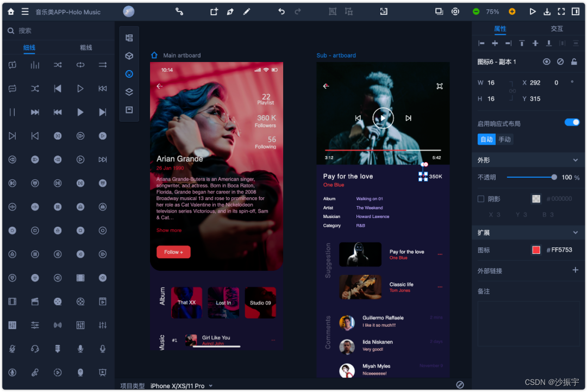This screenshot has width=588, height=392.
Task: Click the home icon in top bar
Action: [x=11, y=11]
